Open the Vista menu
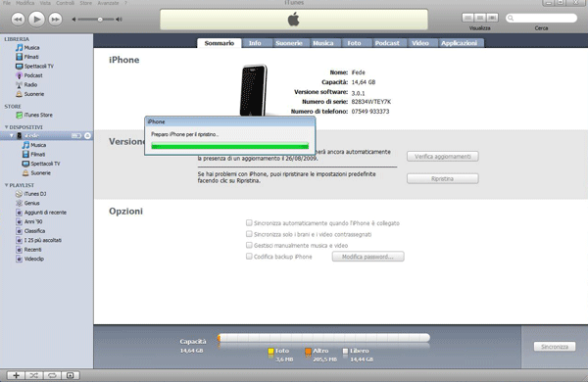 pos(45,3)
